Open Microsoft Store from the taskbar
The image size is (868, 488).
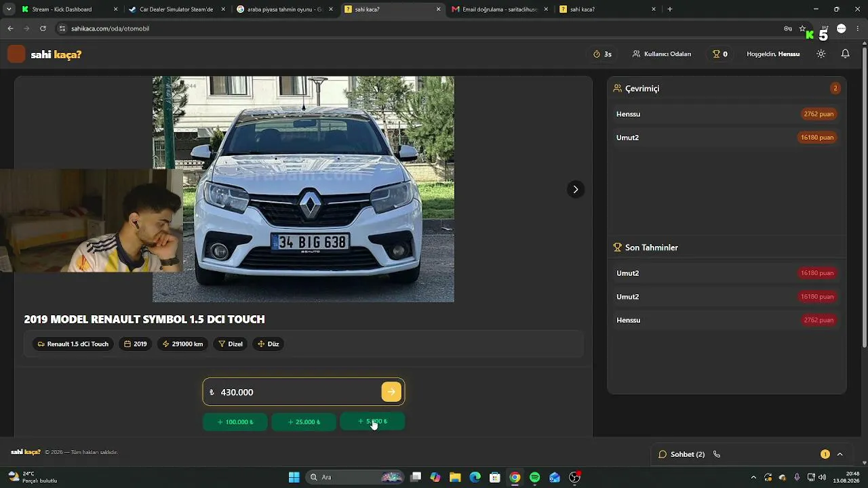[x=495, y=477]
